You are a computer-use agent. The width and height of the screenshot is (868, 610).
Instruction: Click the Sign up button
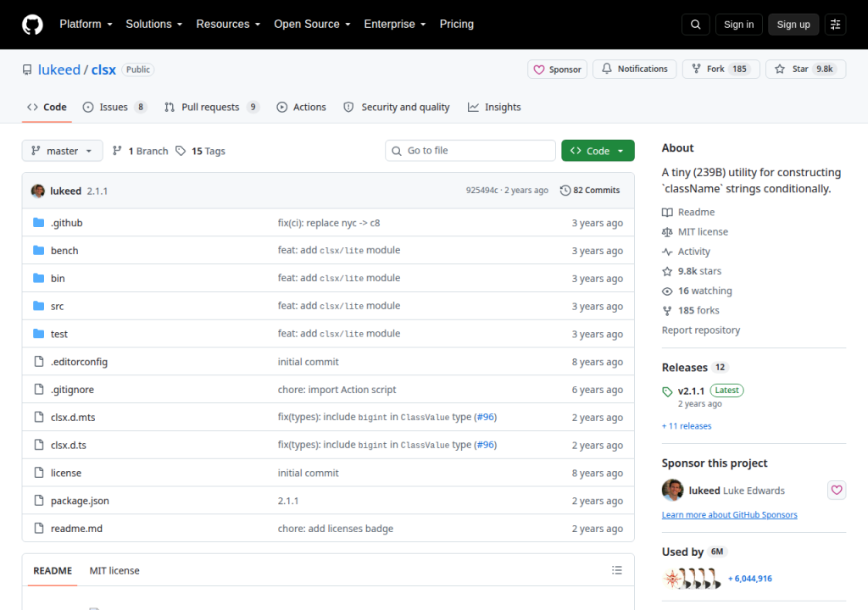coord(793,25)
